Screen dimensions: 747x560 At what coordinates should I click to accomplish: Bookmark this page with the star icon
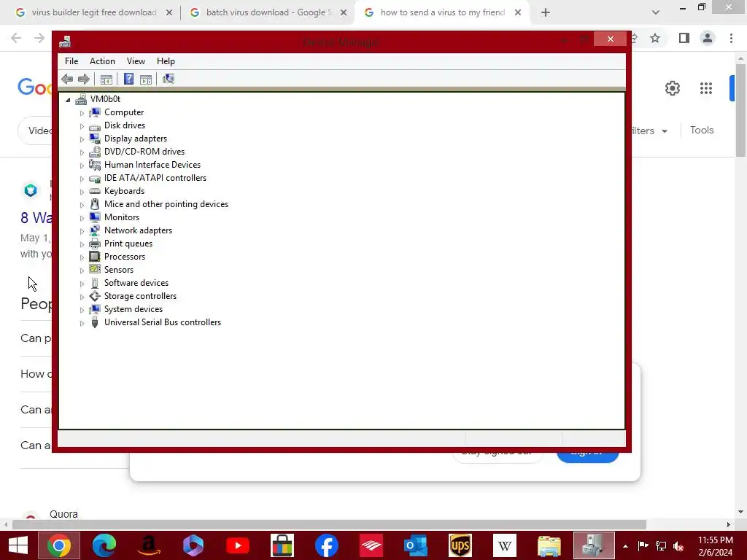pyautogui.click(x=655, y=38)
